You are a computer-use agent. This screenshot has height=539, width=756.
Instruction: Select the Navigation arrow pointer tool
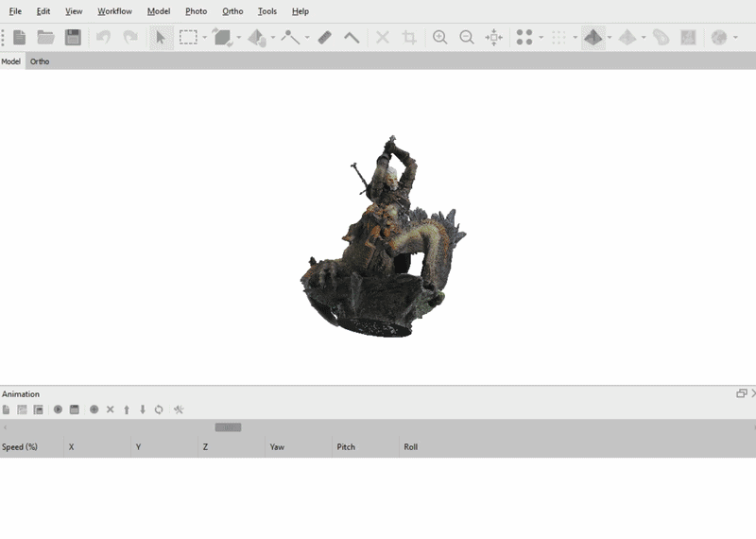coord(161,37)
